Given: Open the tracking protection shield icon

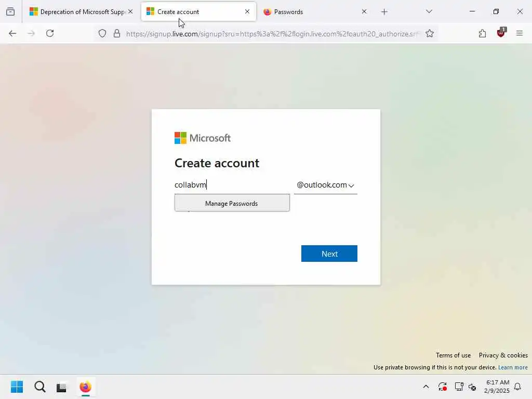Looking at the screenshot, I should coord(102,33).
